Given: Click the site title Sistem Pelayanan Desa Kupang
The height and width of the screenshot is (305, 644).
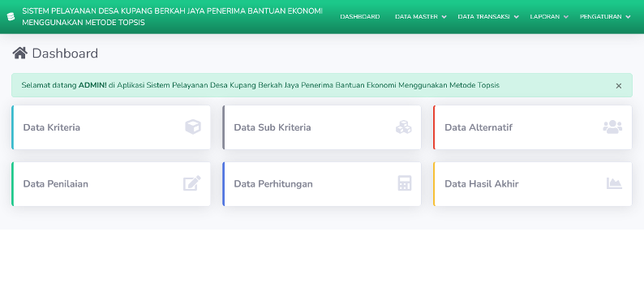Looking at the screenshot, I should tap(172, 17).
